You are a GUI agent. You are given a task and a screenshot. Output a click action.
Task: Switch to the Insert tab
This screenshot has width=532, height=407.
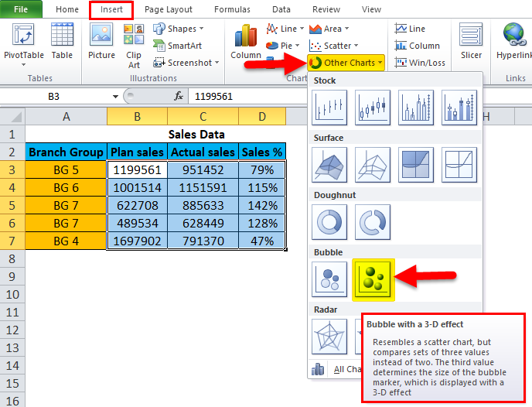pos(111,9)
